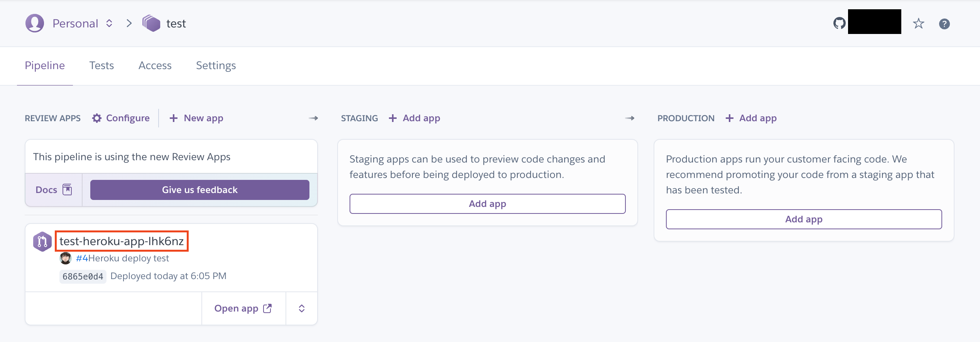The width and height of the screenshot is (980, 342).
Task: Click the New app plus link
Action: [x=196, y=118]
